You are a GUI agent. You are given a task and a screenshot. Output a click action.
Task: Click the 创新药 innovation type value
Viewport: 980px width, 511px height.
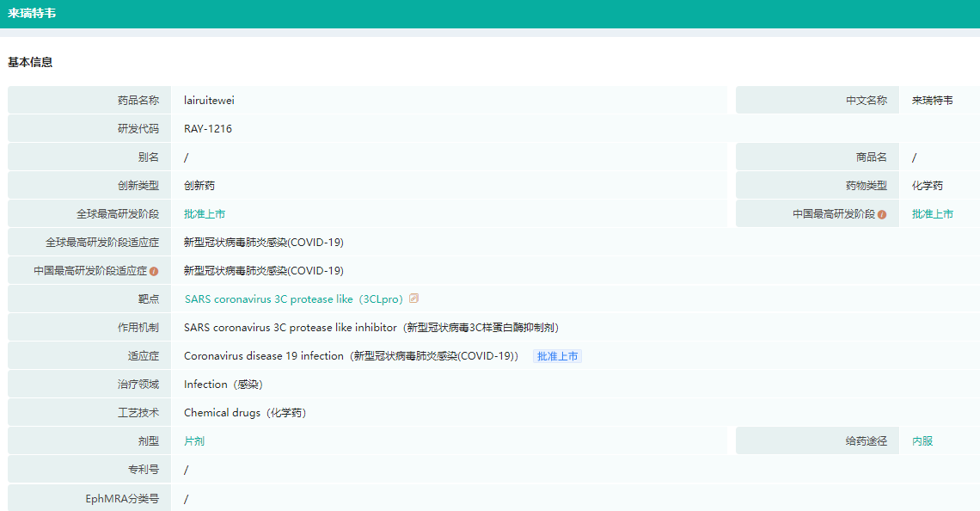[x=199, y=186]
